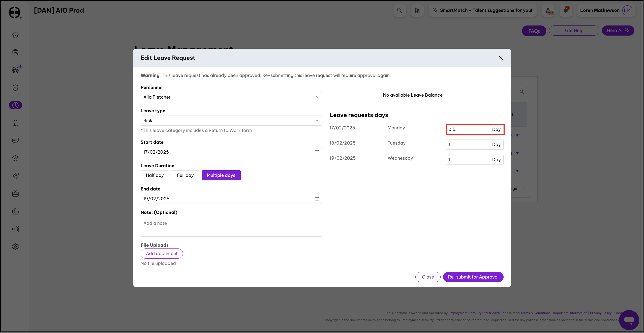Click the Employment Hero logo
Screen dimensions: 644x333
click(x=15, y=12)
